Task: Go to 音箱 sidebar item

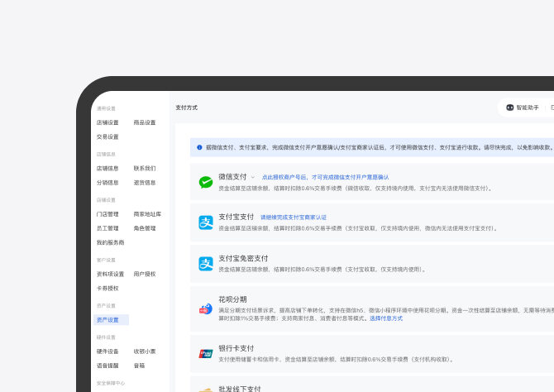Action: click(139, 366)
